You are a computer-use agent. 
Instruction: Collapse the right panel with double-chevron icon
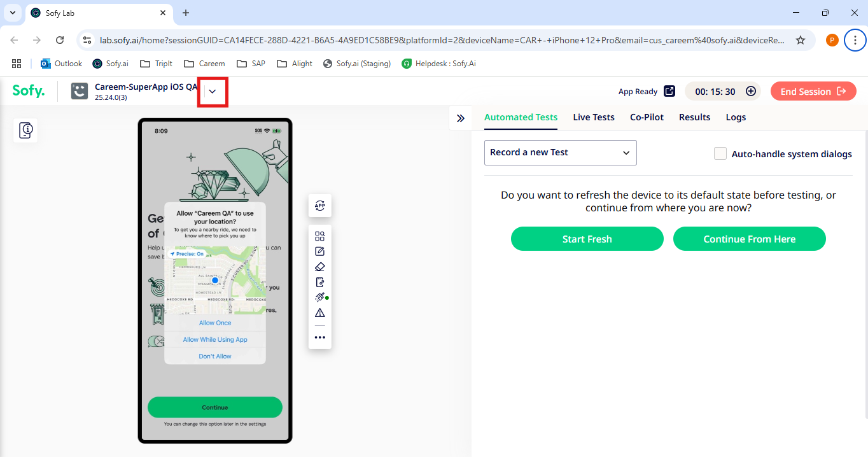pyautogui.click(x=461, y=118)
